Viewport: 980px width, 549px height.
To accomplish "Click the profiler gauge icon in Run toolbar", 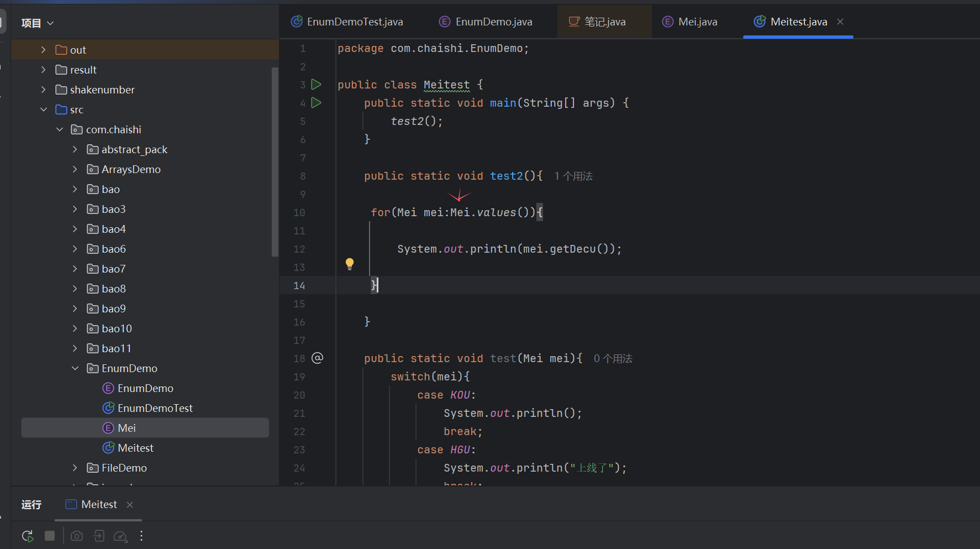I will [x=120, y=536].
